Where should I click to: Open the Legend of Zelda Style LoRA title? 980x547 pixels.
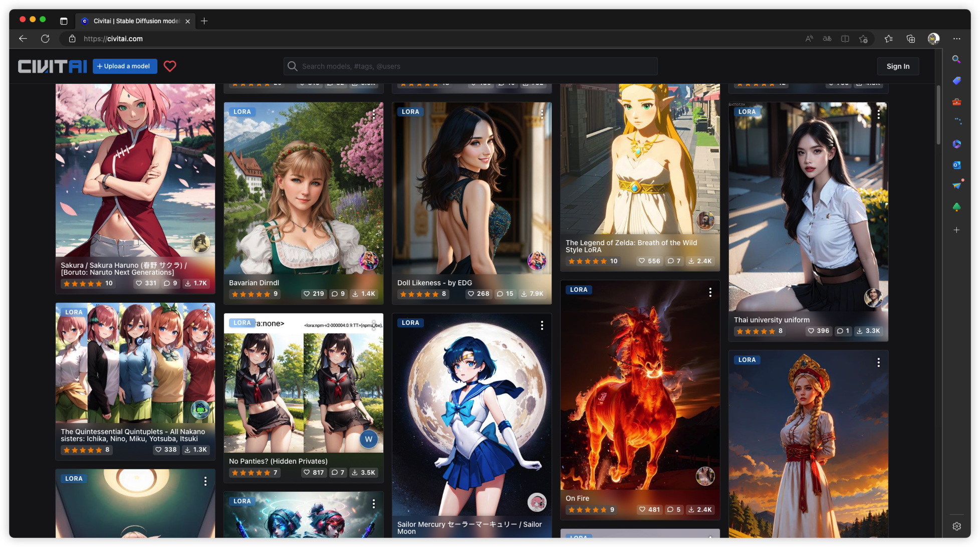[631, 246]
